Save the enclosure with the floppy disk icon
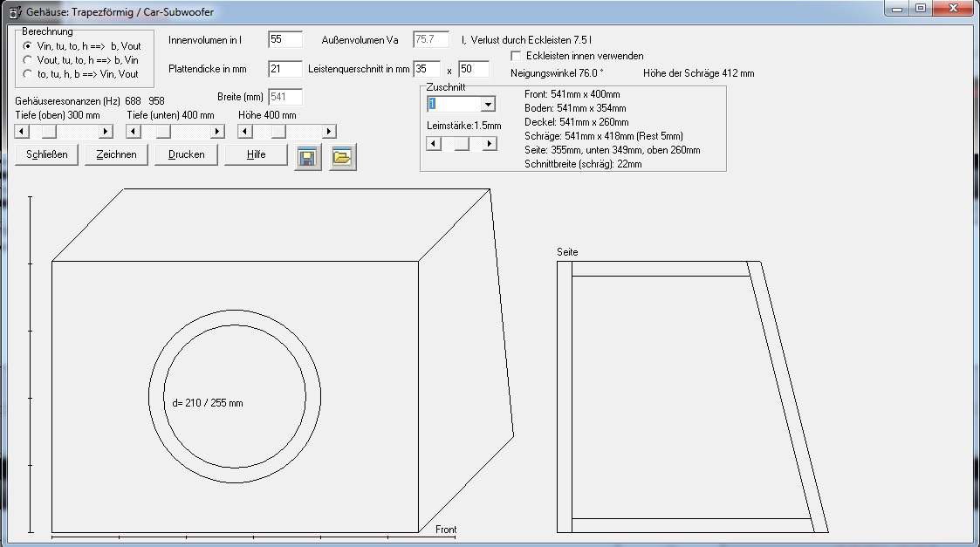The height and width of the screenshot is (547, 980). pos(307,157)
